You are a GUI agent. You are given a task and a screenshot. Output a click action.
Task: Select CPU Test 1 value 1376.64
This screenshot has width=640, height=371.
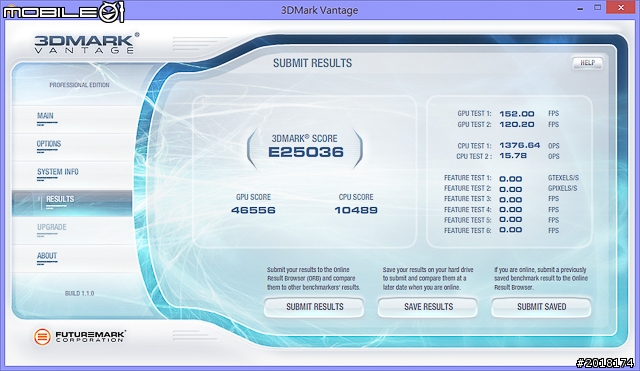(x=520, y=145)
